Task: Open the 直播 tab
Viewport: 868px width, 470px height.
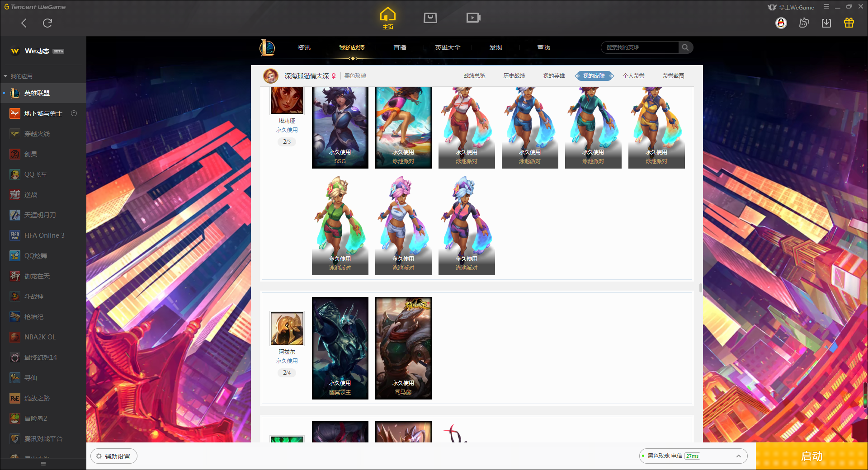Action: (400, 47)
